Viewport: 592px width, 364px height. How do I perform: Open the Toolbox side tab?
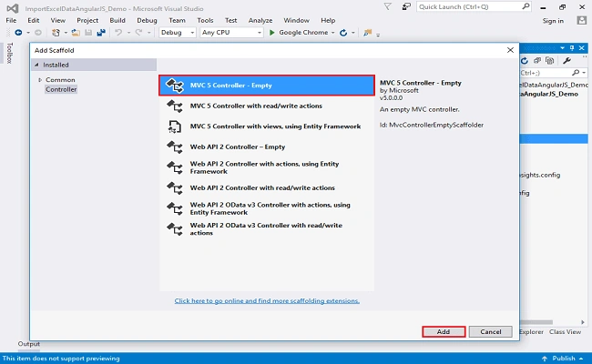pyautogui.click(x=9, y=53)
